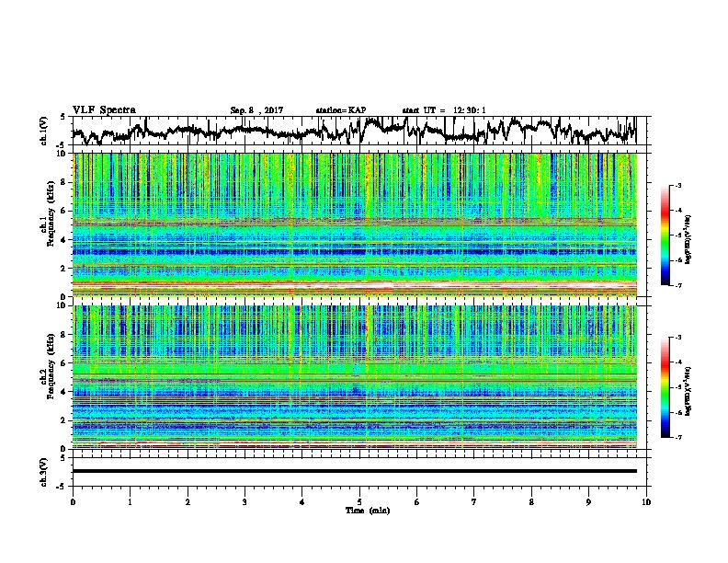728x563 pixels.
Task: Click the "station=KAP" label
Action: (341, 110)
